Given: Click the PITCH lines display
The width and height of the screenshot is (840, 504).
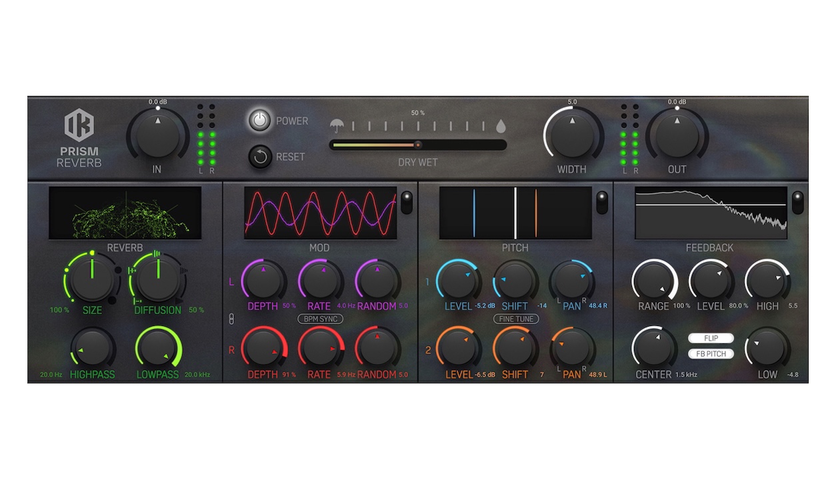Looking at the screenshot, I should [x=515, y=213].
